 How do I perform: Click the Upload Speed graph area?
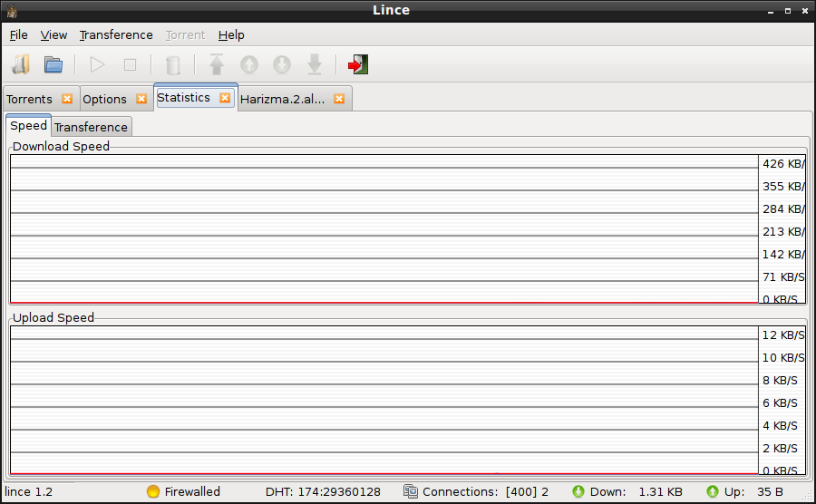point(384,400)
